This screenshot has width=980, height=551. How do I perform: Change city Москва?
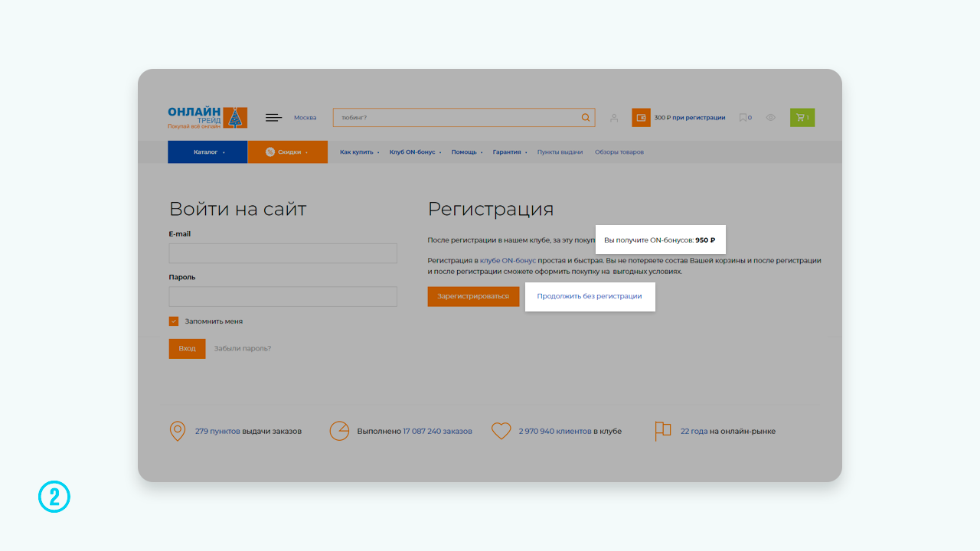click(x=305, y=118)
